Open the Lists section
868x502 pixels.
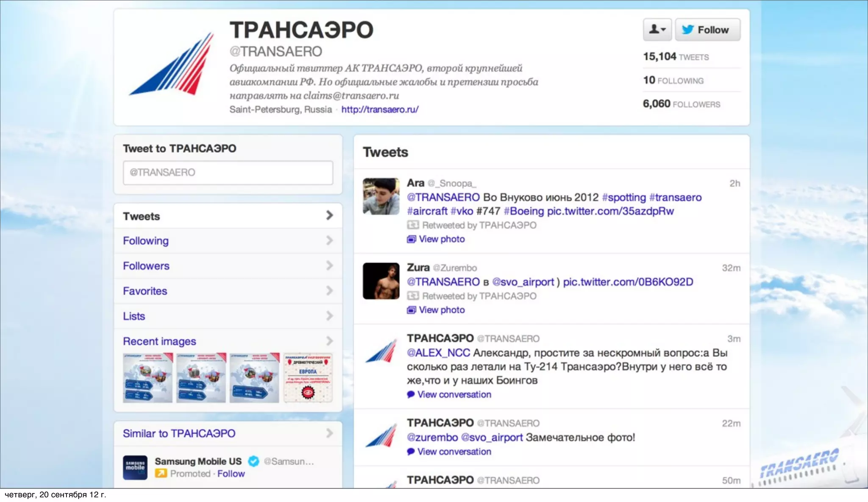tap(228, 316)
